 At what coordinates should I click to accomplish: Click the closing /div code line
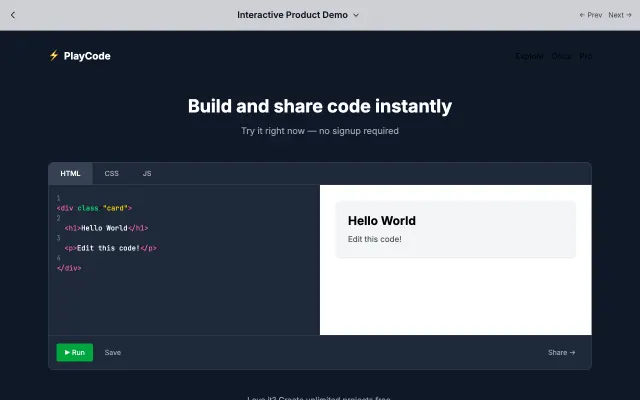click(69, 268)
